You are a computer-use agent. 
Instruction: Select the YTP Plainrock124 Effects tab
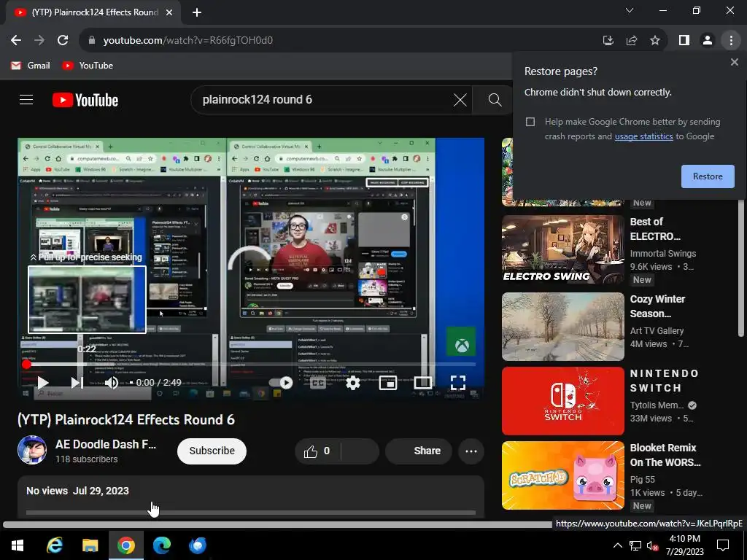click(x=93, y=12)
